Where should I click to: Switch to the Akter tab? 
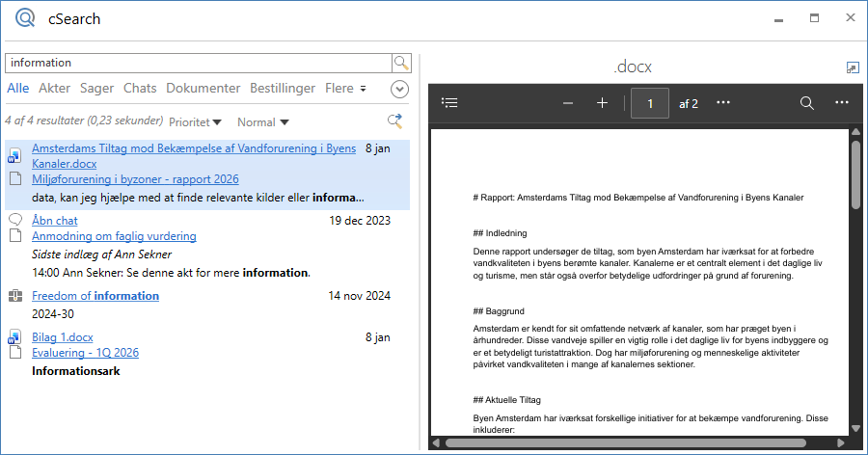coord(54,88)
